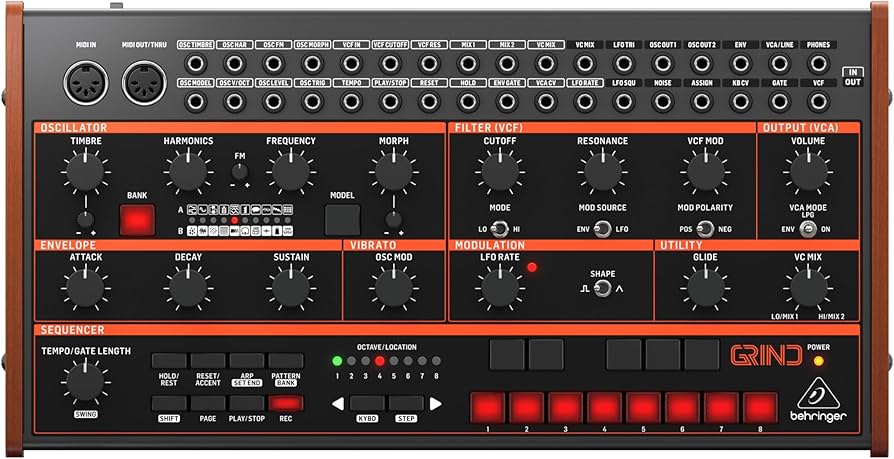This screenshot has width=894, height=459.
Task: Click the SUSTAIN knob
Action: 291,288
